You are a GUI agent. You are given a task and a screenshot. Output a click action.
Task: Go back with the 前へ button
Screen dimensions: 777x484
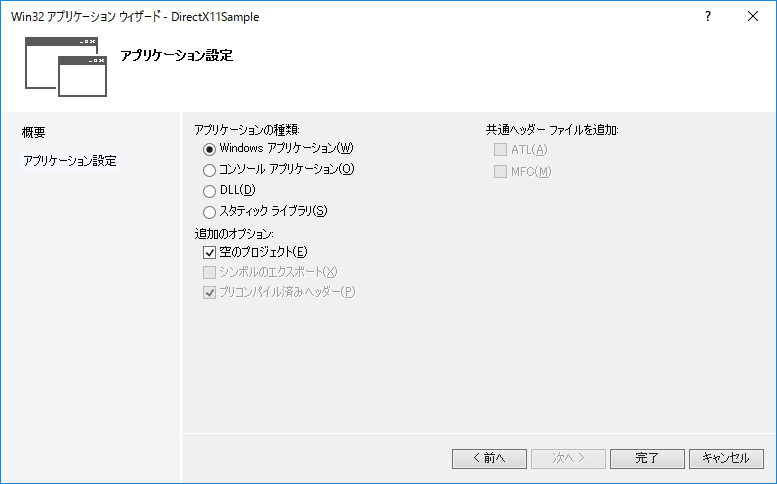coord(489,458)
